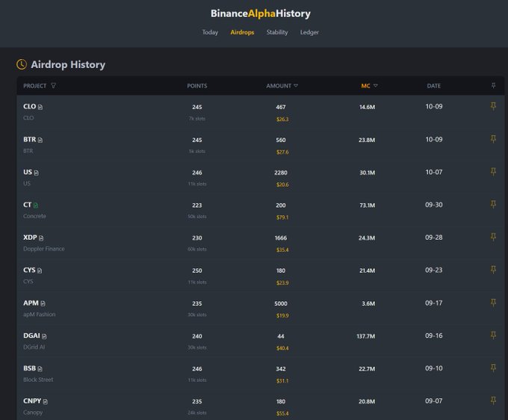Copy contract icon next to BTR
508x420 pixels.
coord(40,140)
